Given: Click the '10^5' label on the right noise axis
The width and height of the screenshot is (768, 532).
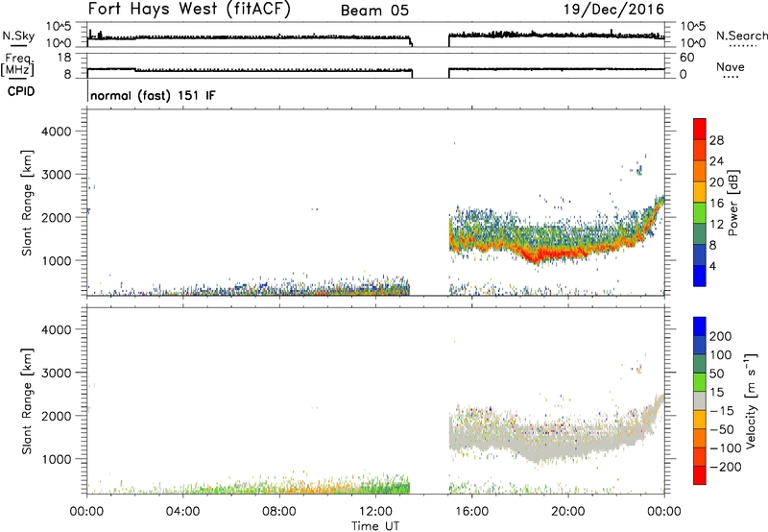Looking at the screenshot, I should pyautogui.click(x=693, y=27).
